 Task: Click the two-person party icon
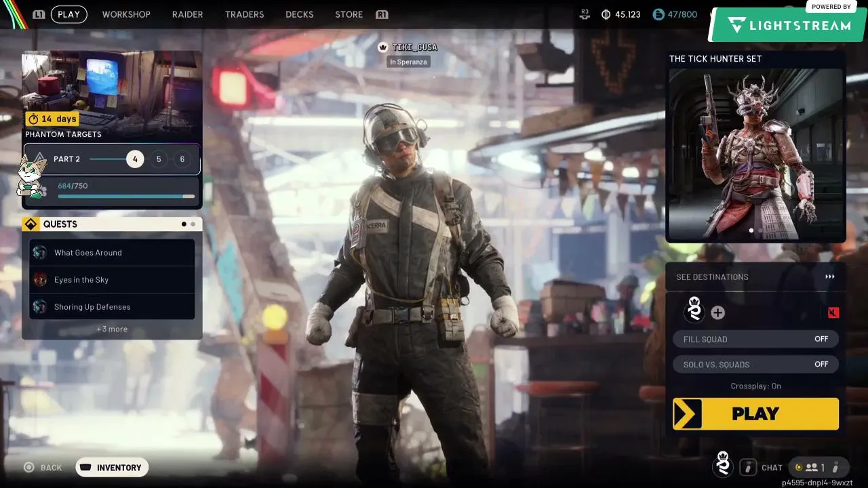pyautogui.click(x=811, y=467)
